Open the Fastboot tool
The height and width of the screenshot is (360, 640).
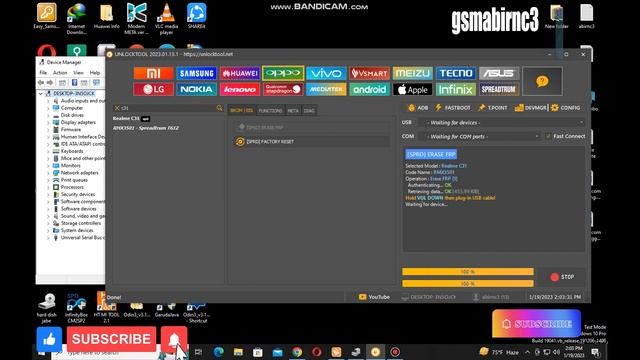pos(453,108)
